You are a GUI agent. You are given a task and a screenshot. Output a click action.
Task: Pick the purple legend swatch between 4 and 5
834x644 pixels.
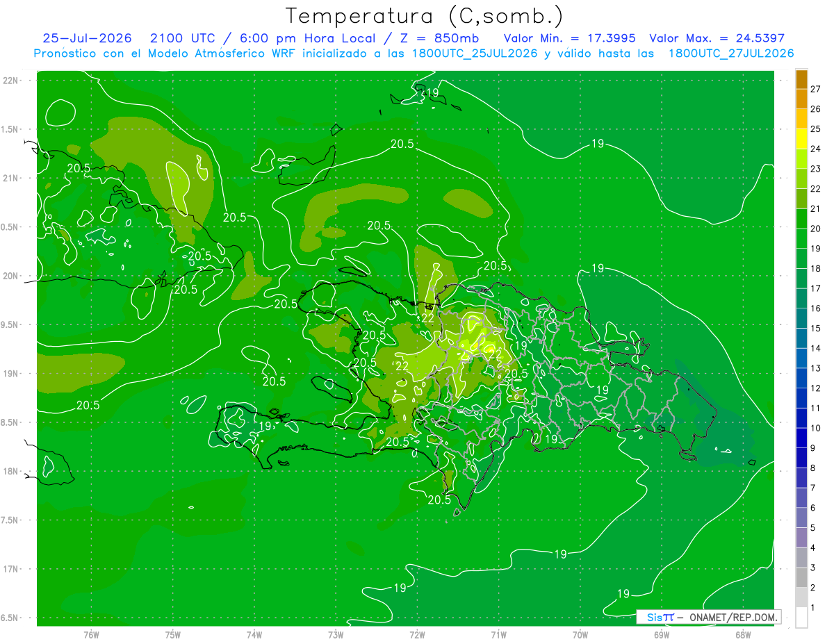click(801, 538)
